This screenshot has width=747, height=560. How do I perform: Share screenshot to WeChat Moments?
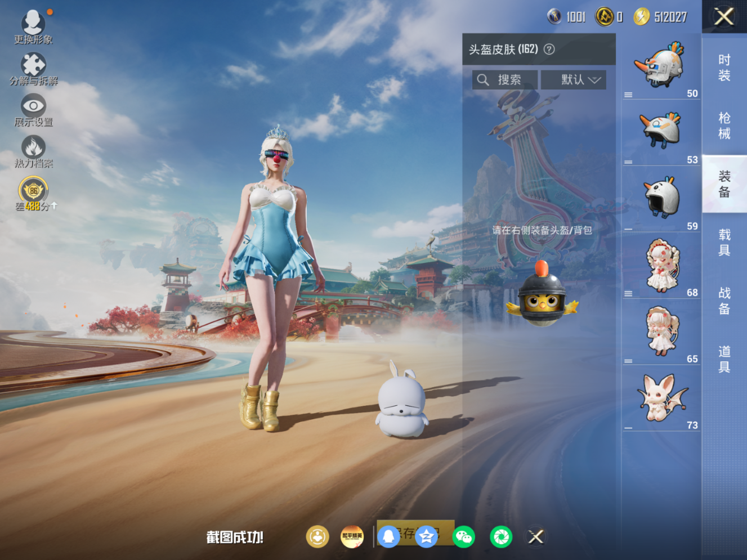click(x=500, y=537)
